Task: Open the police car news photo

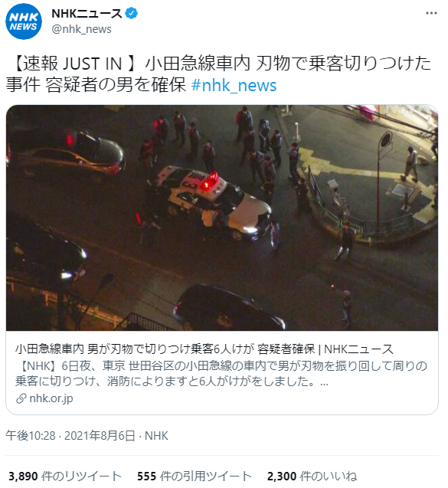Action: [222, 218]
